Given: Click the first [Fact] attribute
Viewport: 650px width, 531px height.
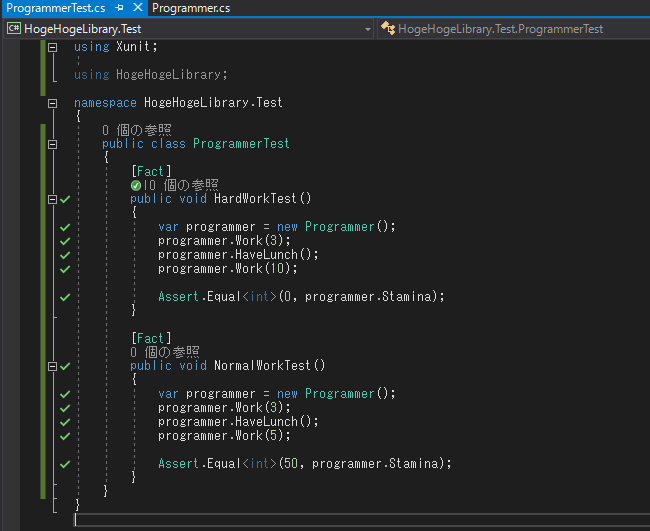Looking at the screenshot, I should coord(151,172).
